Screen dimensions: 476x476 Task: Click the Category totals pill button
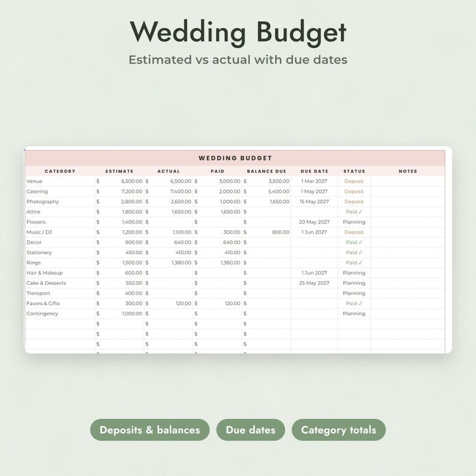(339, 430)
